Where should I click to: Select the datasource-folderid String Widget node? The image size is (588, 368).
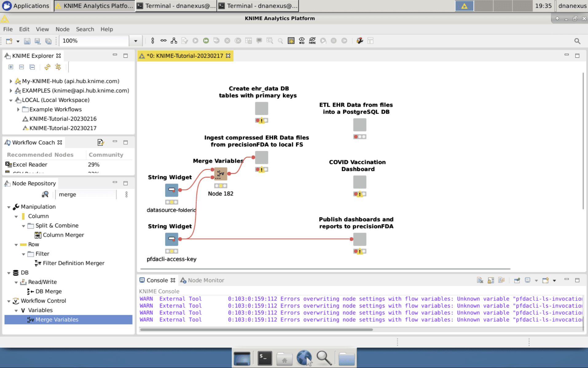pos(171,190)
